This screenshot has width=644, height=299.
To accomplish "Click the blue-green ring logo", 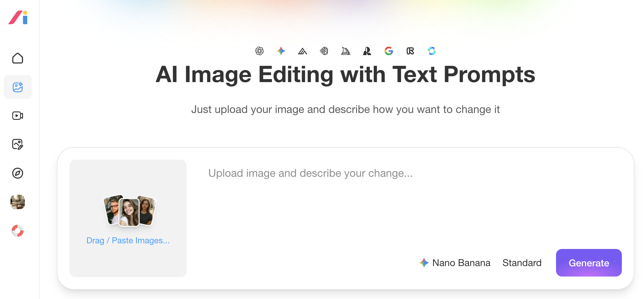I will 432,51.
